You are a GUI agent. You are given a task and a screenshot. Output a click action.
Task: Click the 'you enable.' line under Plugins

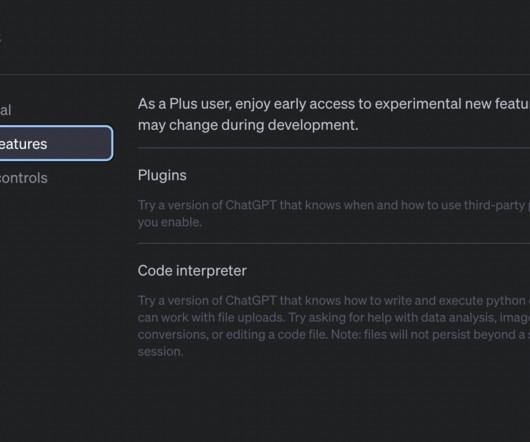click(x=170, y=222)
